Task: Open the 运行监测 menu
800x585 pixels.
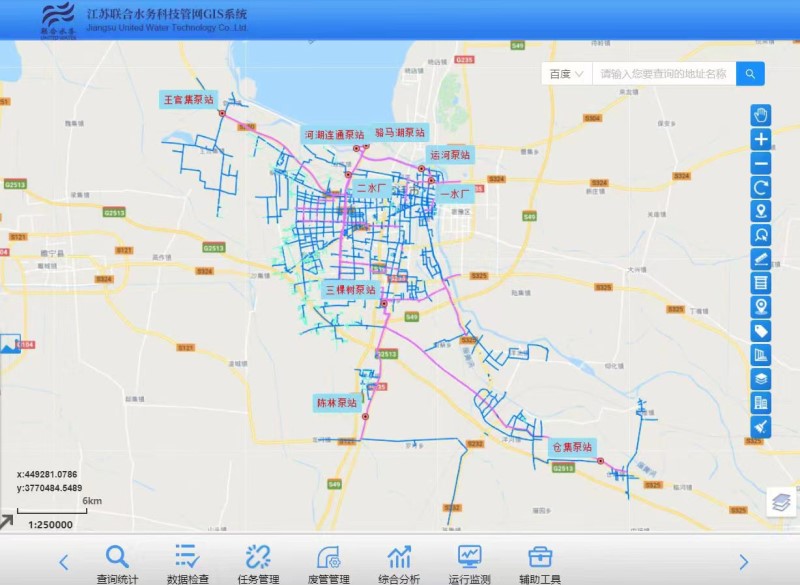Action: tap(469, 564)
